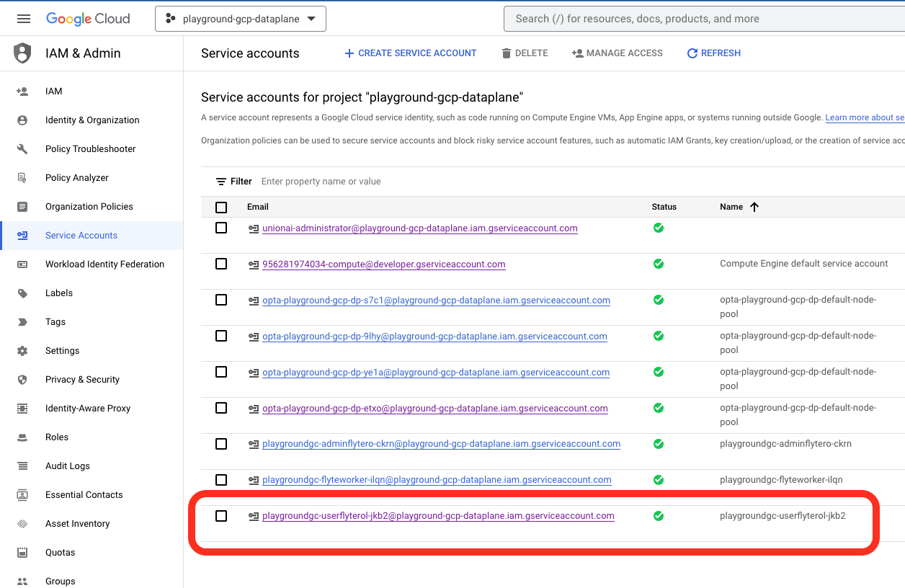Click the Name column sort arrow
Screen dimensions: 905x588
click(x=754, y=207)
